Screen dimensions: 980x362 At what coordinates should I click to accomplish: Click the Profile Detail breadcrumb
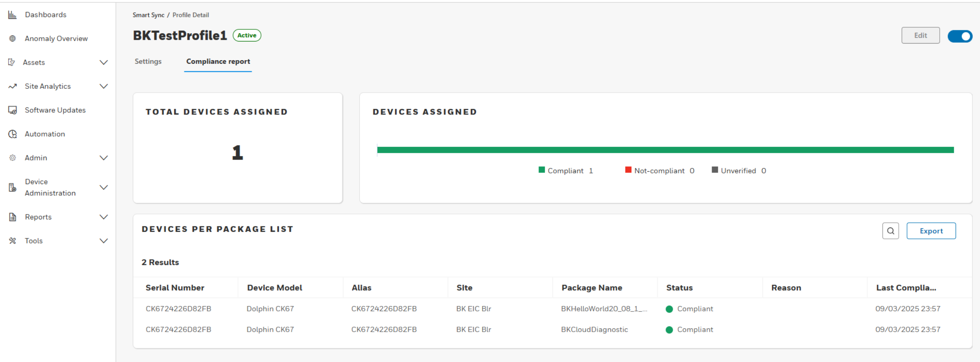[191, 15]
